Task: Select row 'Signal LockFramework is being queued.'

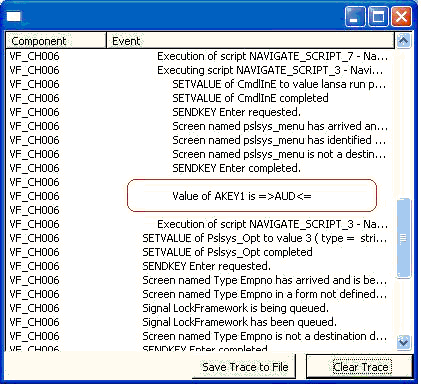Action: [200, 308]
